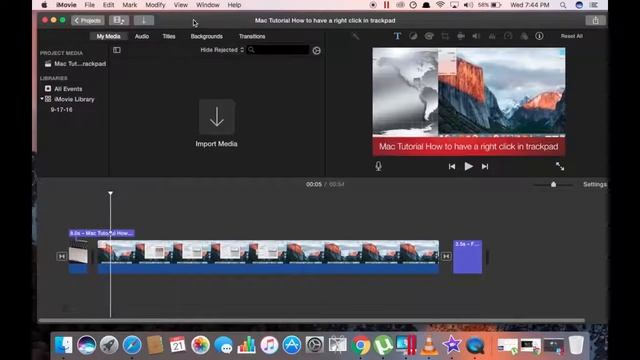Select the cropping tool icon
This screenshot has width=640, height=360.
[445, 36]
